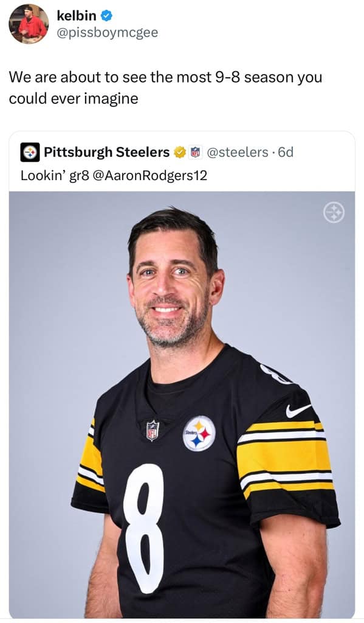Image resolution: width=364 pixels, height=623 pixels.
Task: Open the @pissboymcgee handle
Action: tap(107, 33)
